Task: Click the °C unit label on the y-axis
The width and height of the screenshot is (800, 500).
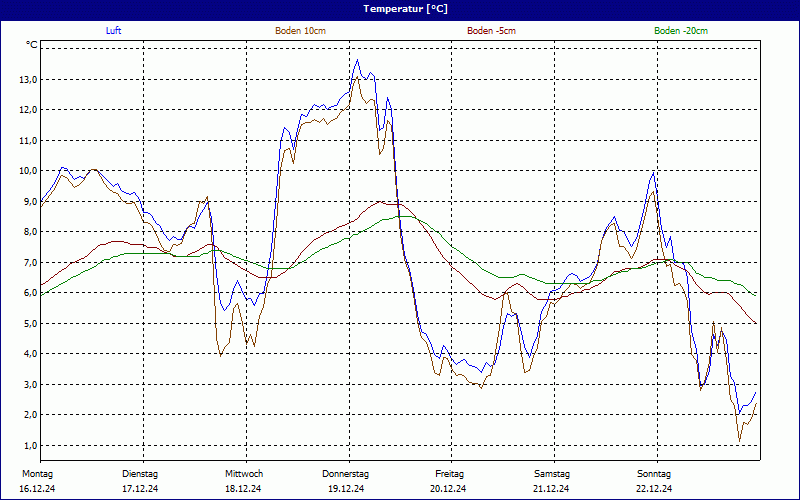Action: tap(31, 45)
